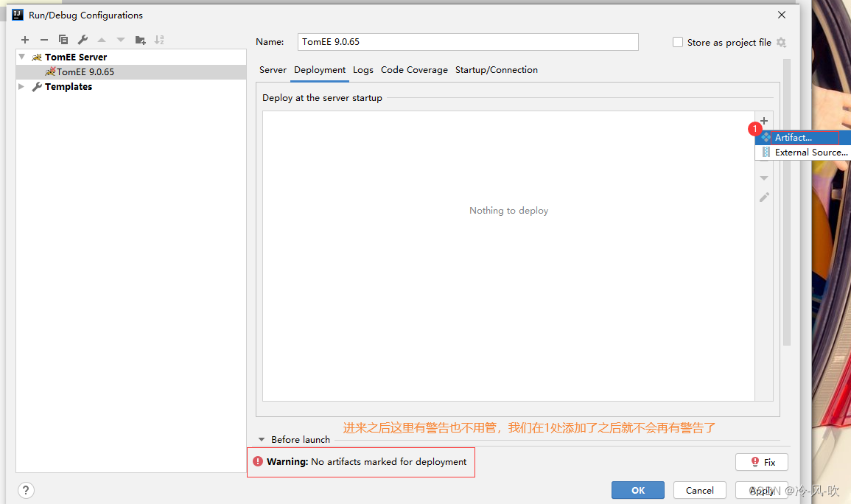Viewport: 851px width, 504px height.
Task: Open the Startup/Connection tab
Action: (x=496, y=70)
